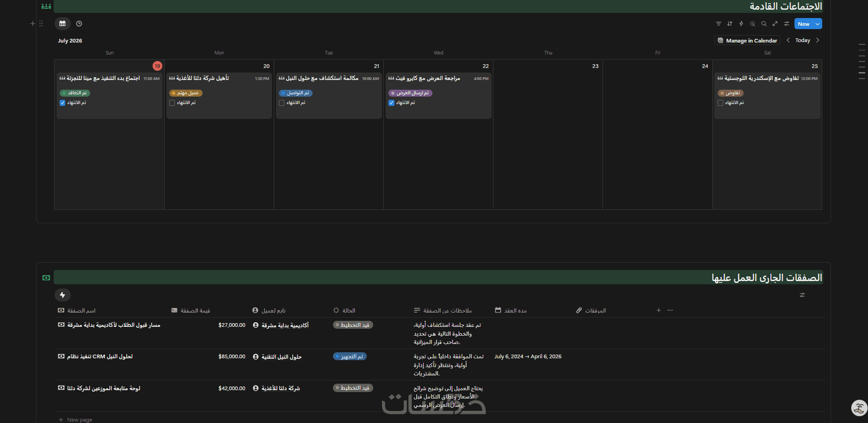The width and height of the screenshot is (868, 423).
Task: Click the lightning view tab in deals table
Action: tap(62, 295)
